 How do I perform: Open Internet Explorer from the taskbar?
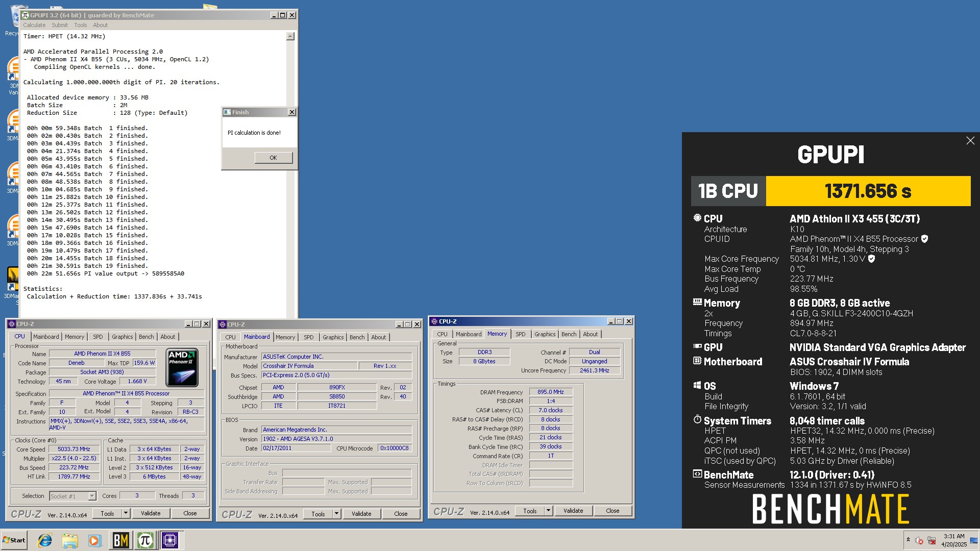pos(45,540)
